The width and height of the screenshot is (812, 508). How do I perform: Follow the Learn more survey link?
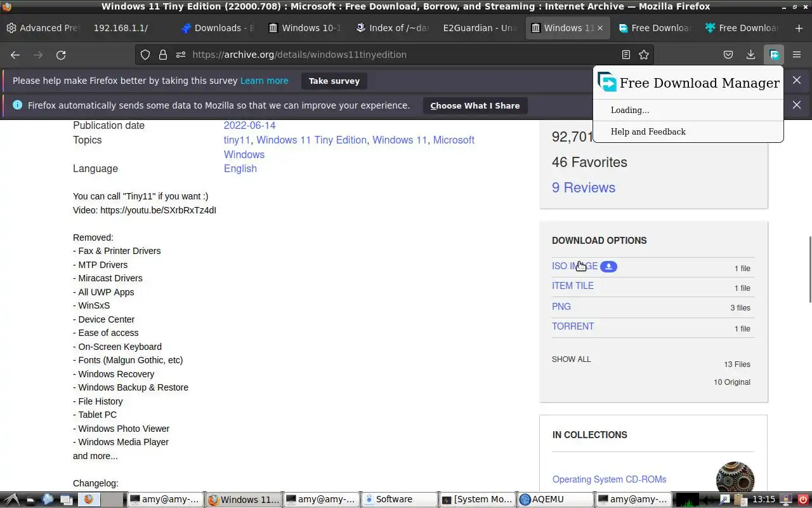click(x=265, y=81)
